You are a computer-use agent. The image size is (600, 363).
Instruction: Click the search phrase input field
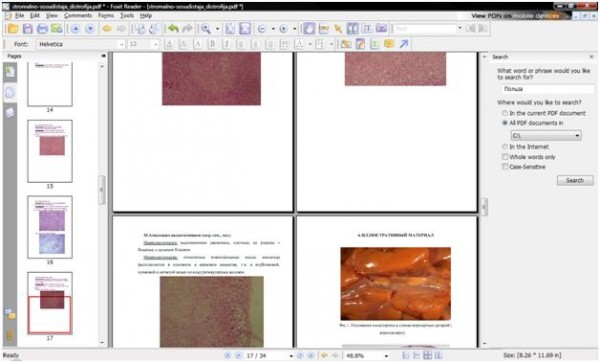(548, 89)
